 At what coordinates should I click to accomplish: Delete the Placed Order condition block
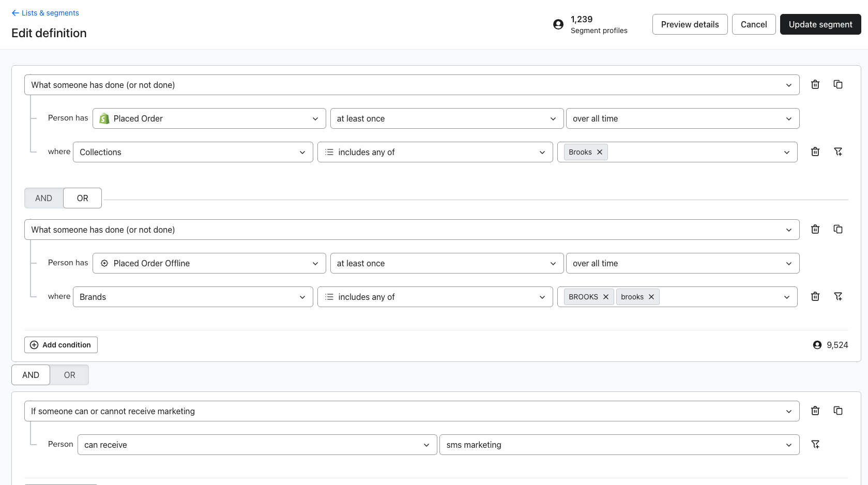815,84
